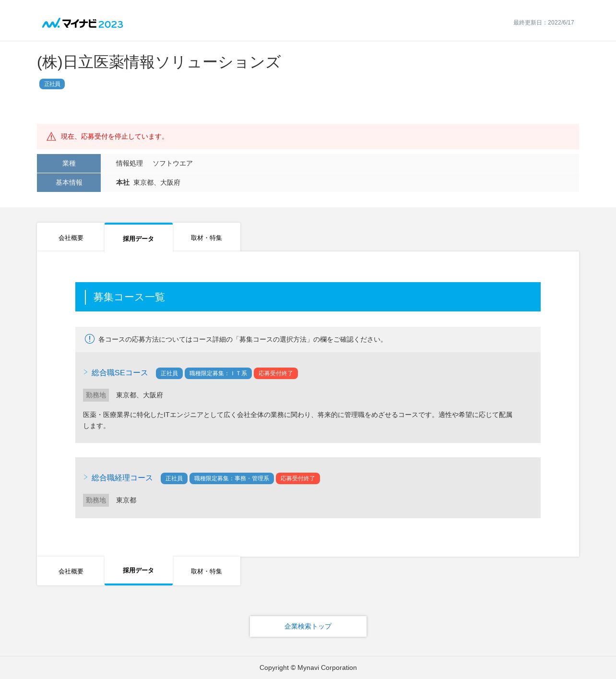Click the chevron before 総合職経理コース

click(85, 477)
